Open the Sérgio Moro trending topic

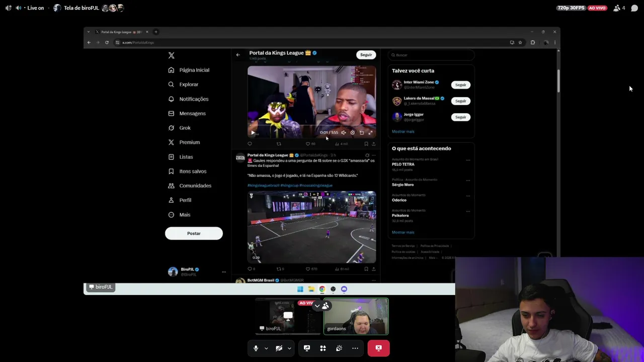click(403, 185)
